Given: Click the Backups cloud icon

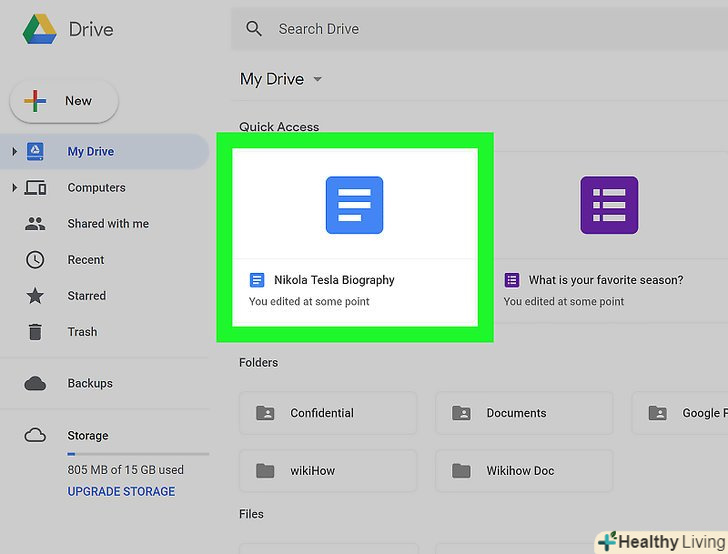Looking at the screenshot, I should click(35, 384).
